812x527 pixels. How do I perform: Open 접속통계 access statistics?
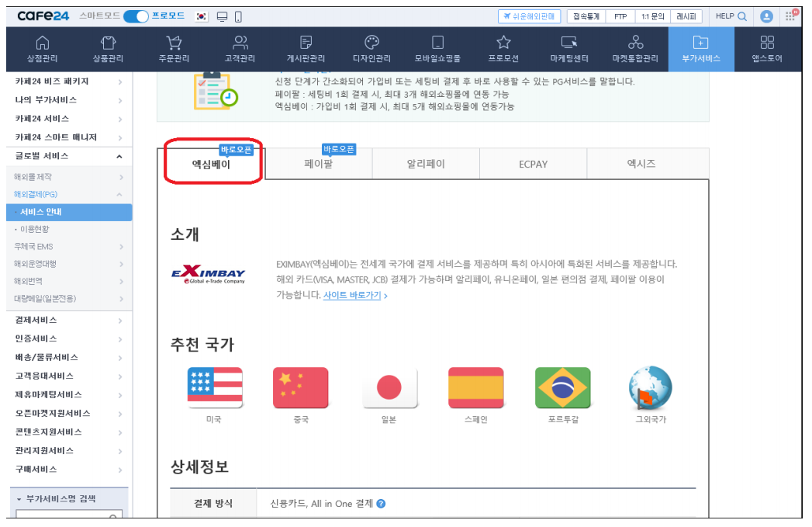(x=586, y=16)
